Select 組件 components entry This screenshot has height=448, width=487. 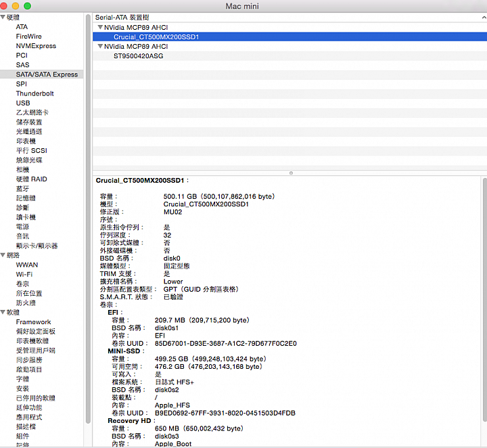pyautogui.click(x=22, y=436)
